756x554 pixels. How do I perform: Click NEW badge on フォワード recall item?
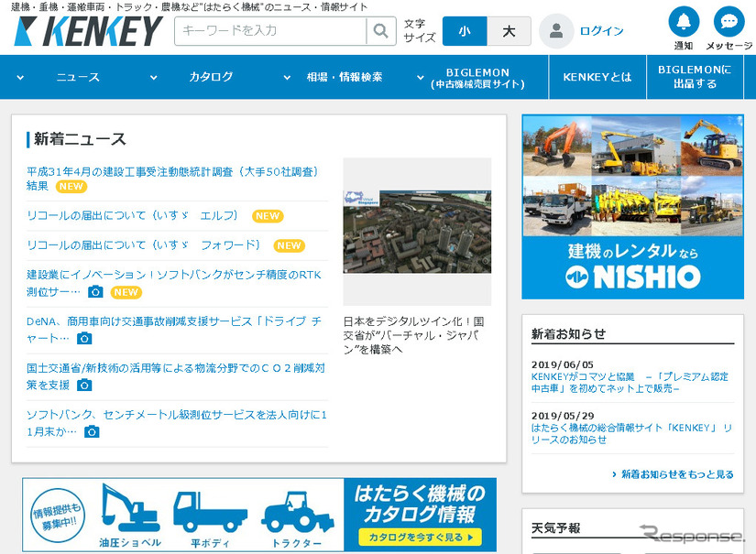[x=290, y=245]
